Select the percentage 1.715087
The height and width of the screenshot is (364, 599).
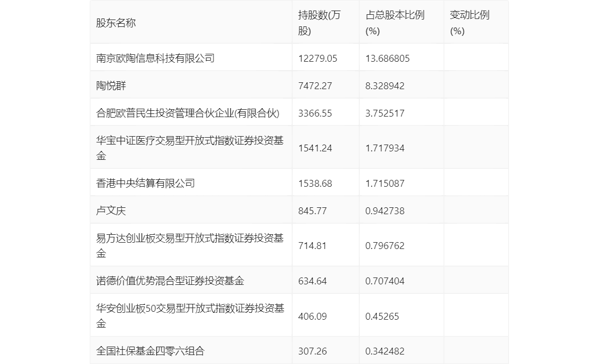pyautogui.click(x=385, y=184)
